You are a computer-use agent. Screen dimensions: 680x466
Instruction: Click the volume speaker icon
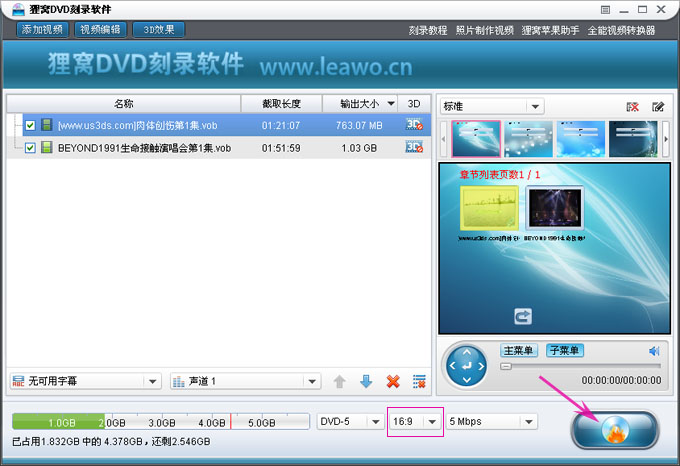click(x=654, y=351)
